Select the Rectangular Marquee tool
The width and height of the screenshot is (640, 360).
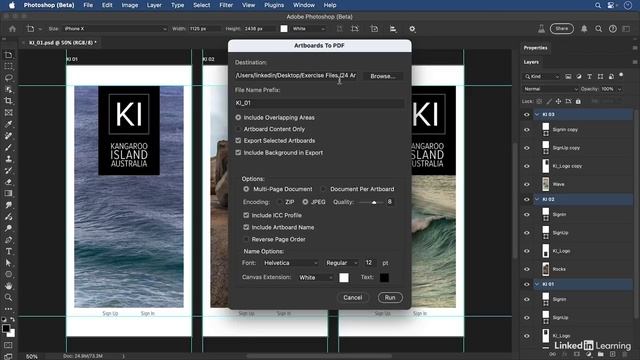click(8, 66)
